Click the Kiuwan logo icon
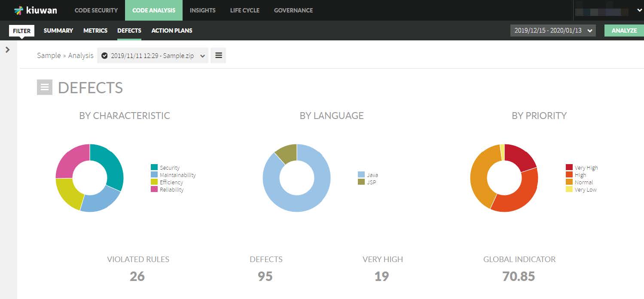 (x=19, y=10)
